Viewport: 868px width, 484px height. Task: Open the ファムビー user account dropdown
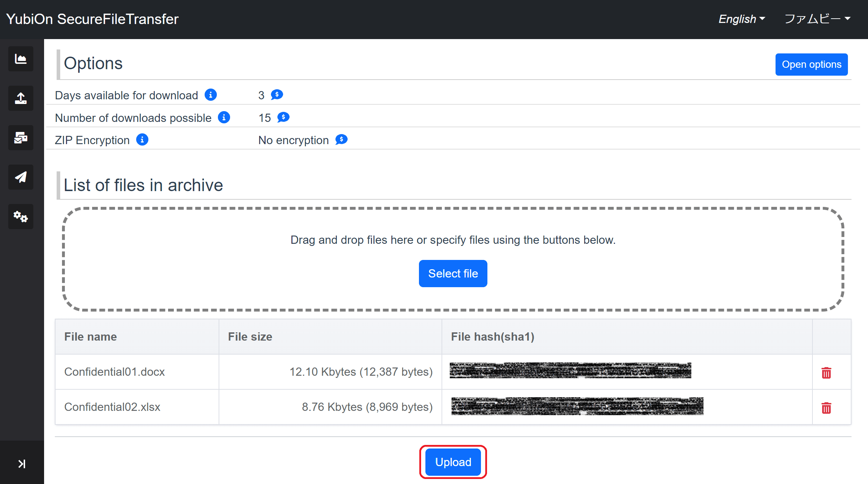[x=817, y=19]
